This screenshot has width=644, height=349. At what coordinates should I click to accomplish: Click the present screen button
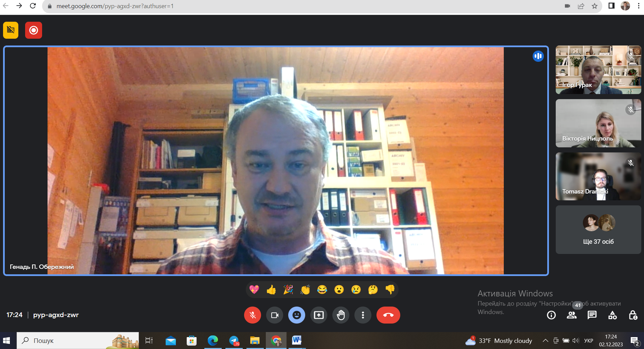(x=318, y=315)
